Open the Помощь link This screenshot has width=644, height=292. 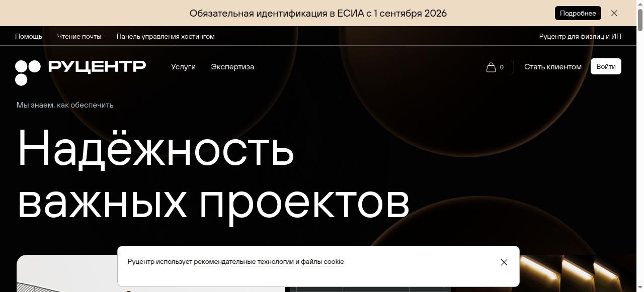tap(29, 36)
